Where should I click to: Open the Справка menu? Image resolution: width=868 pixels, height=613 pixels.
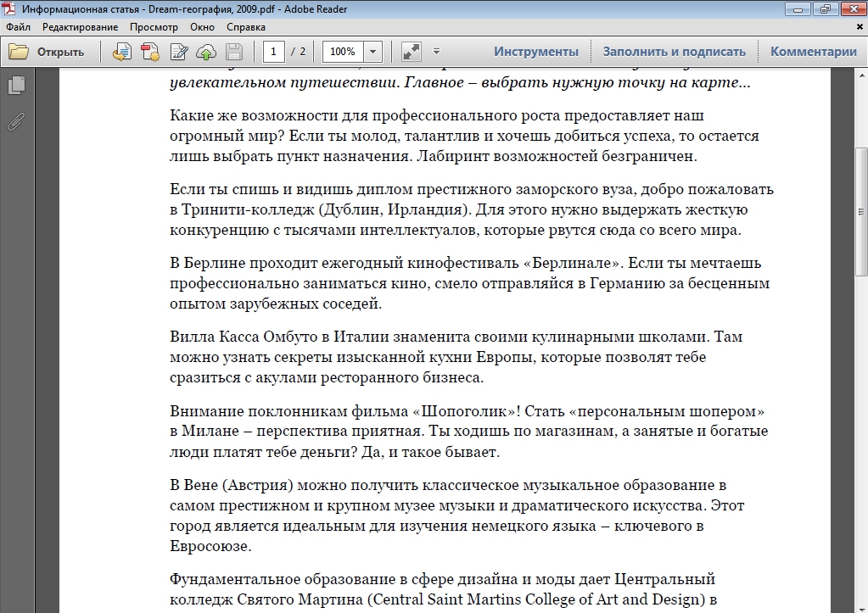(x=246, y=27)
